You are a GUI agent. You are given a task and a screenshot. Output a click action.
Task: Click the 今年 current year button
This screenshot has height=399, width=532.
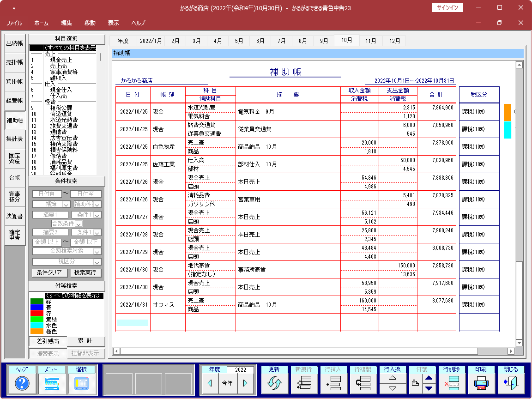[227, 383]
